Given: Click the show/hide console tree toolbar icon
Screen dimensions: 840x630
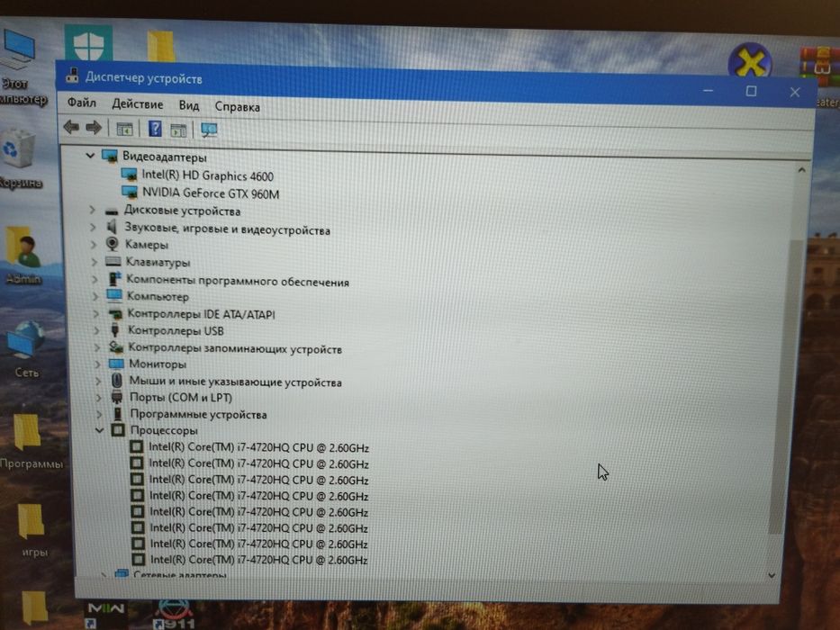Looking at the screenshot, I should pos(124,129).
